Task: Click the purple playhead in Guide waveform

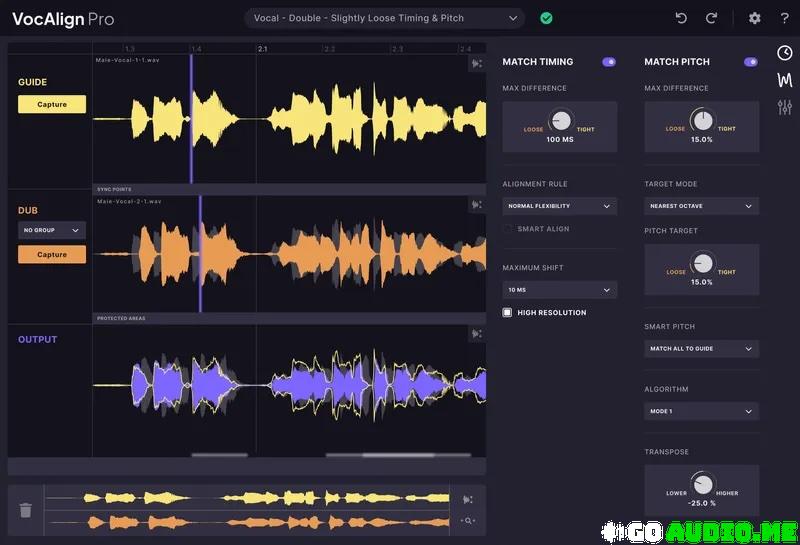Action: click(191, 119)
